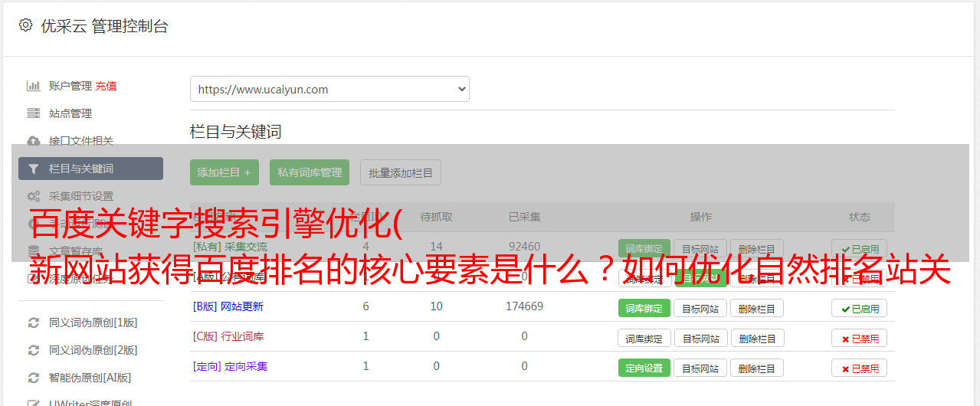Open the [定向] 定向采集 column link
The width and height of the screenshot is (980, 406).
(231, 366)
